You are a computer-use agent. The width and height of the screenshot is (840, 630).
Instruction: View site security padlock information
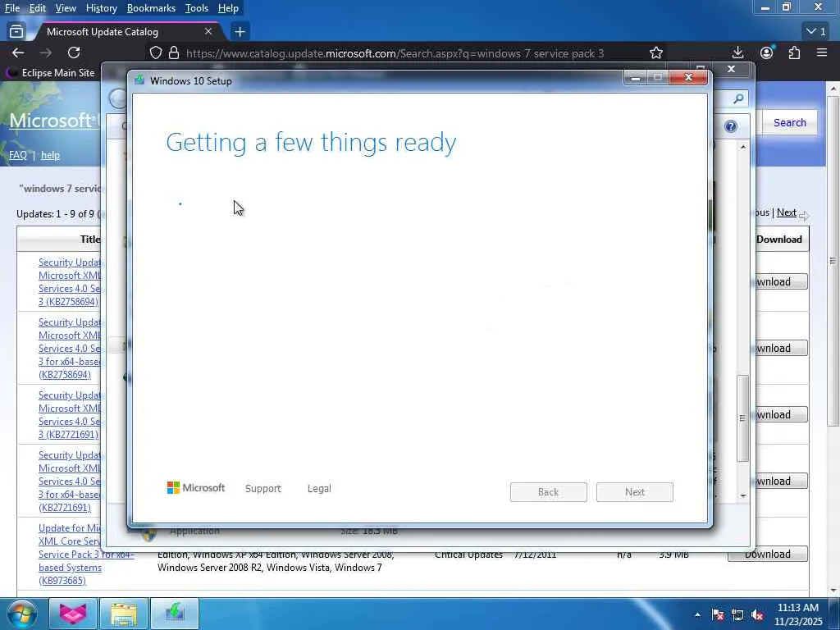pyautogui.click(x=174, y=52)
